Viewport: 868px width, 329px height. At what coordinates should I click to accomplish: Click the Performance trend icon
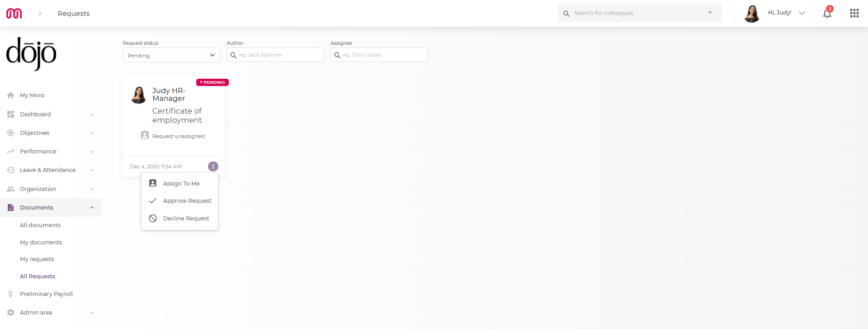pos(11,152)
